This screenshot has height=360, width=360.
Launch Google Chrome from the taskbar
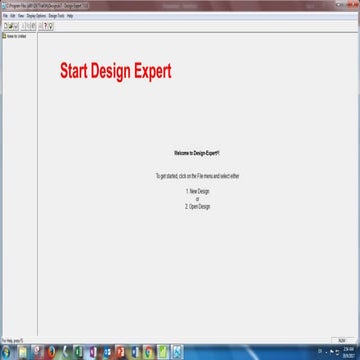149,352
